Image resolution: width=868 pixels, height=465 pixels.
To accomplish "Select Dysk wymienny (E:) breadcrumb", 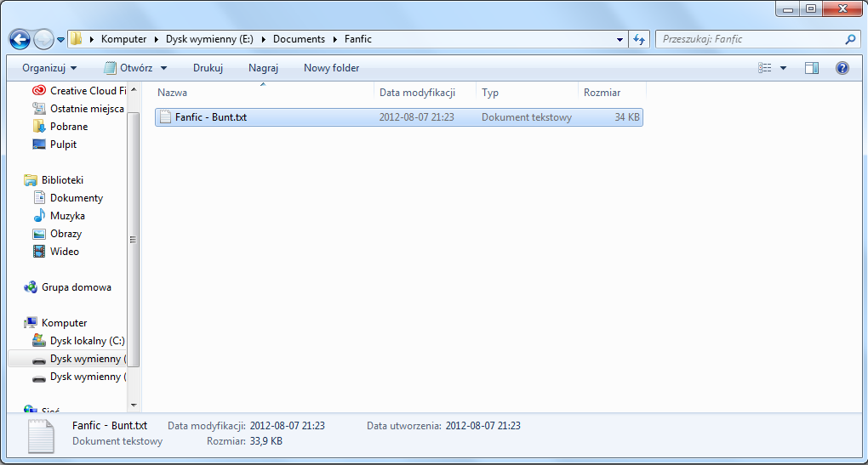I will 210,39.
